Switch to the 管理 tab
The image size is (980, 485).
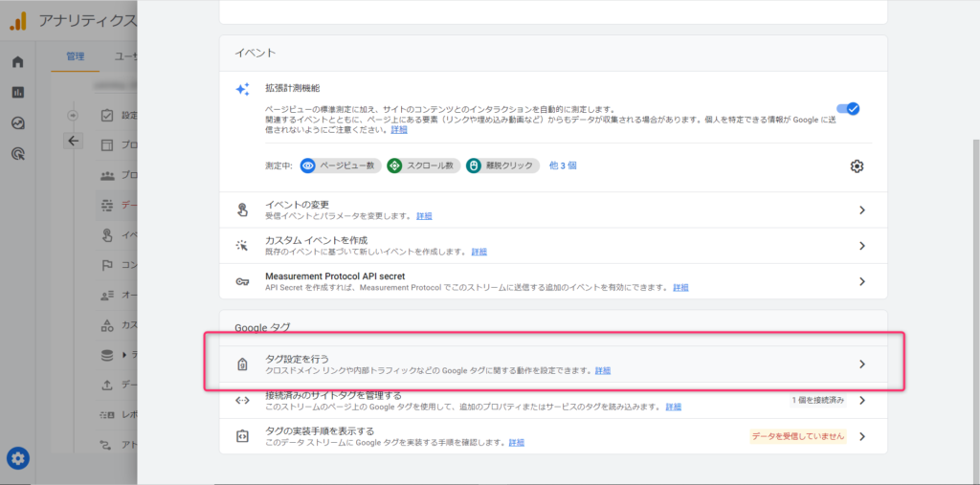(75, 56)
